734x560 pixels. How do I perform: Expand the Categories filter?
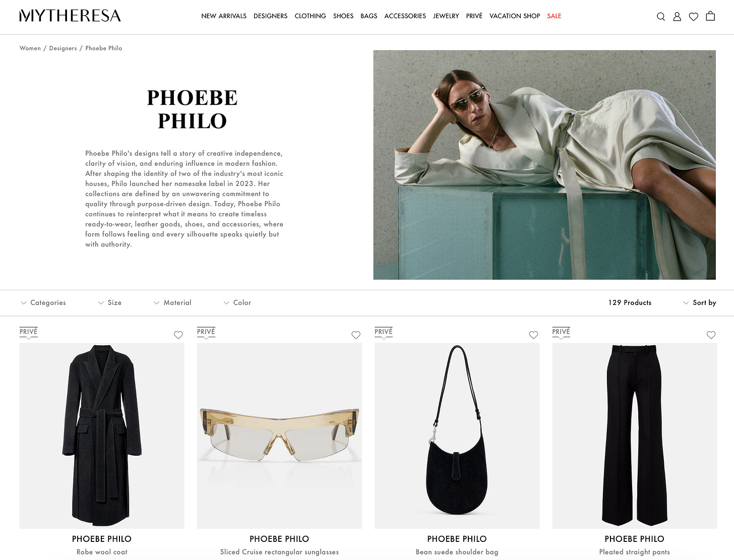tap(43, 302)
